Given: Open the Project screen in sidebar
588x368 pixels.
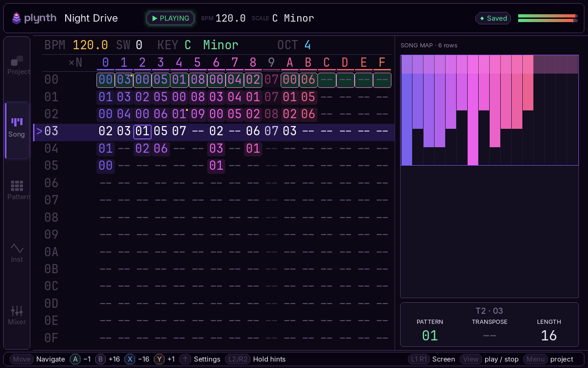Looking at the screenshot, I should click(x=17, y=65).
